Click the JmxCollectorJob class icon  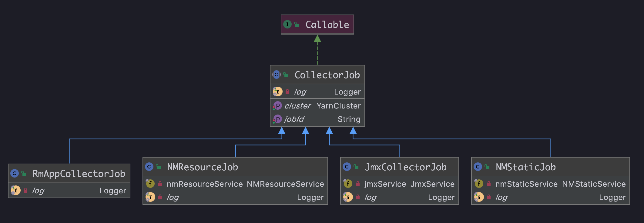click(347, 167)
